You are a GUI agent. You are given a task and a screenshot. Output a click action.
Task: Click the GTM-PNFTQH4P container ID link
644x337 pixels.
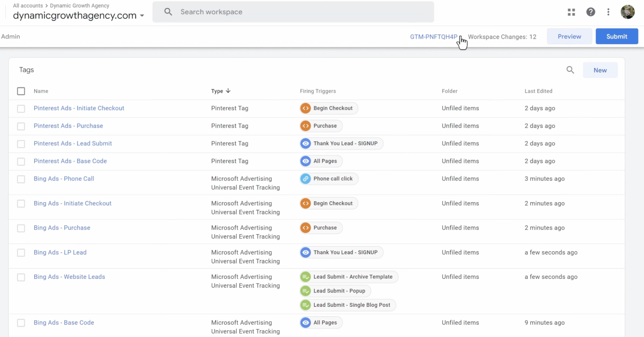(x=434, y=37)
